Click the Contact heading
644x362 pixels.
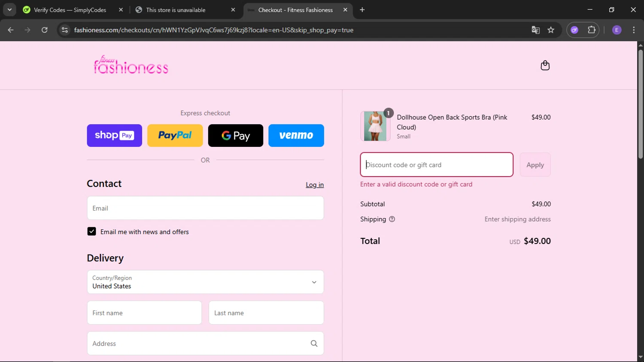point(104,184)
